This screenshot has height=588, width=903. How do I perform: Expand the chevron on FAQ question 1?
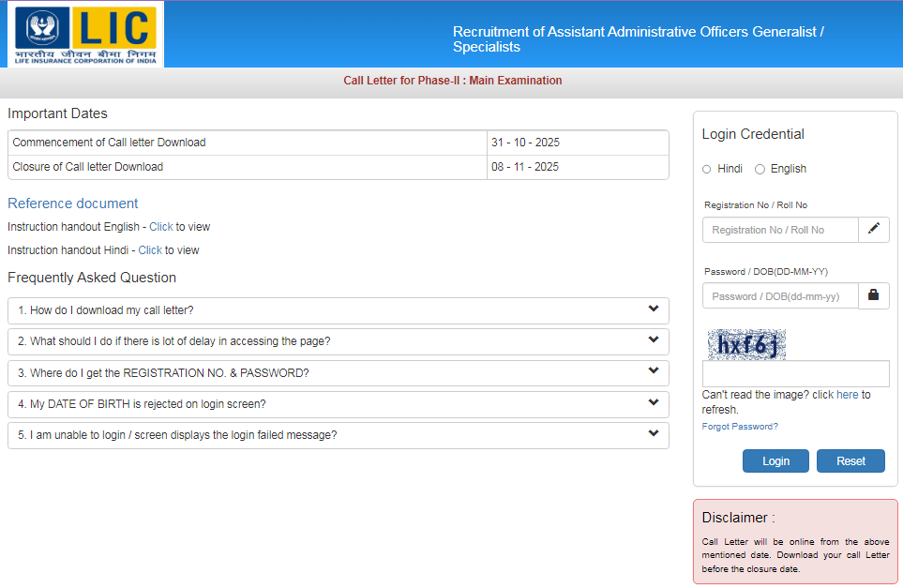pyautogui.click(x=654, y=311)
